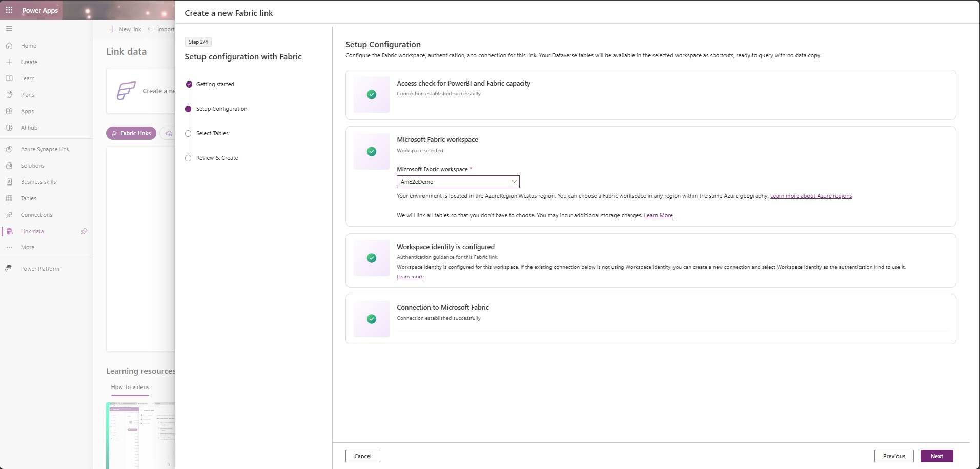Open the how-to video thumbnail
980x469 pixels.
point(141,435)
